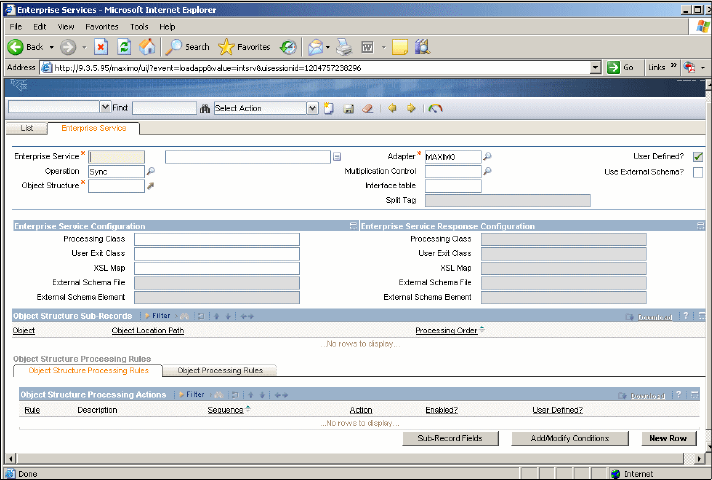
Task: Click the Save icon in Maximo toolbar
Action: 348,108
